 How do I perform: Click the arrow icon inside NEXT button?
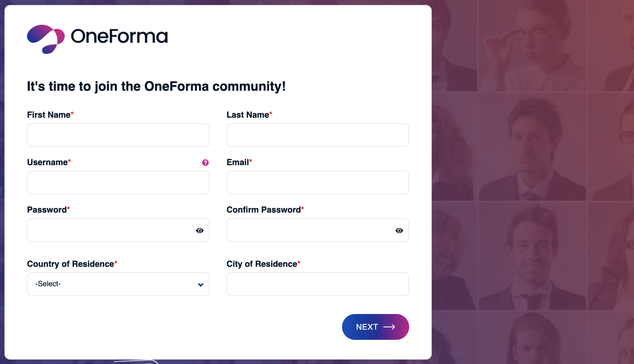[390, 327]
